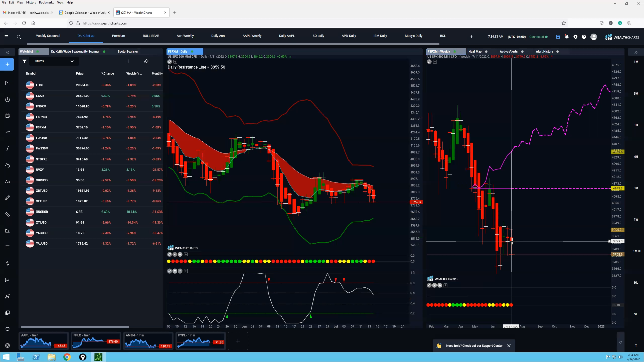Select the Aa text tool
Viewport: 644px width, 362px height.
(7, 182)
